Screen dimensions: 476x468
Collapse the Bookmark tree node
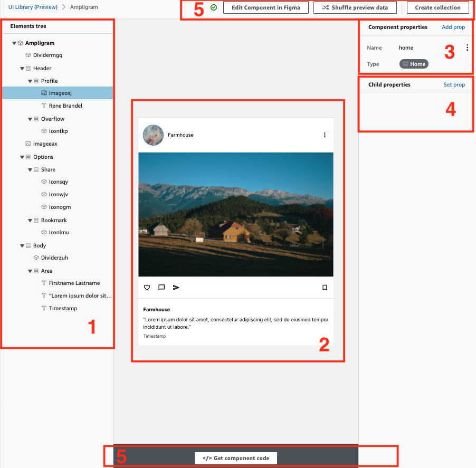click(30, 221)
